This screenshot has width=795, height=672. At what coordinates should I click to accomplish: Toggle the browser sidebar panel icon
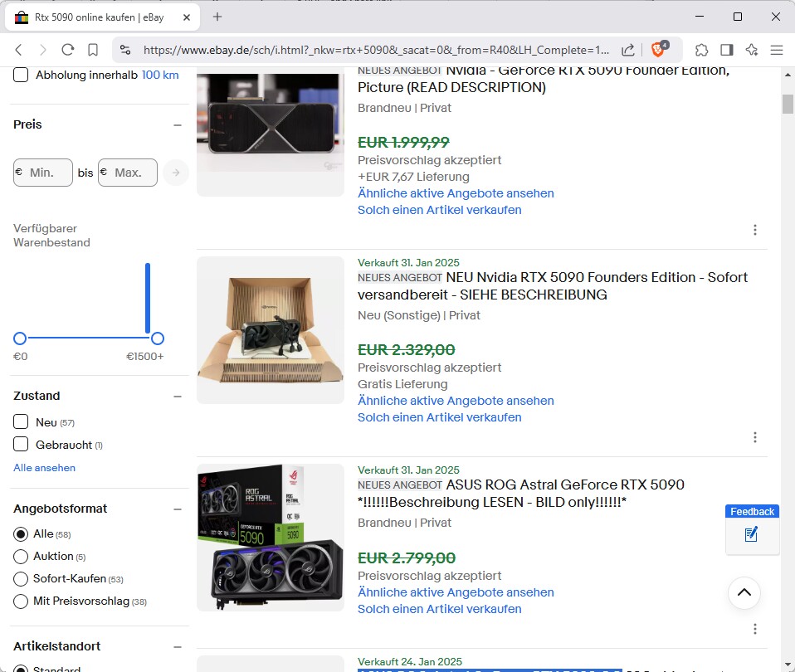[727, 50]
